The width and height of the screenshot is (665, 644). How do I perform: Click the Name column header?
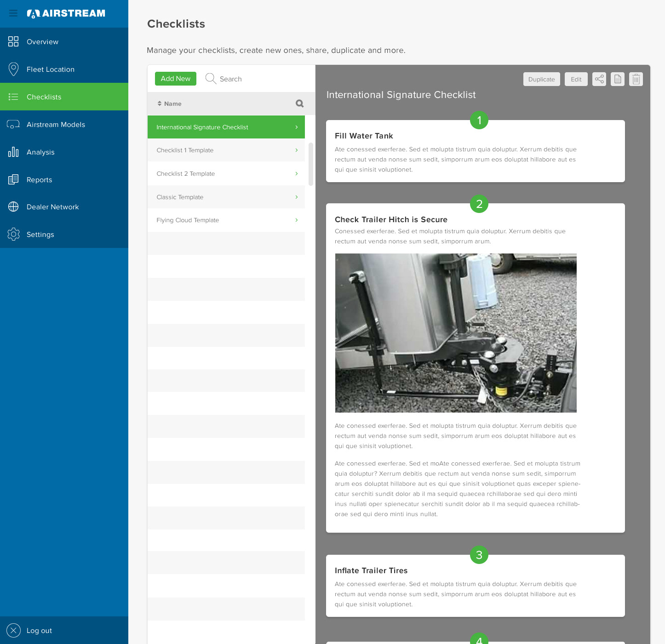tap(172, 103)
